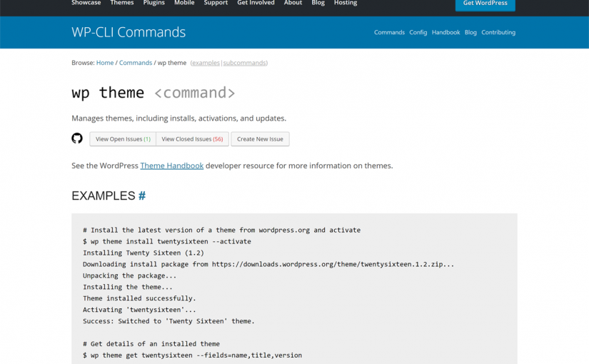589x364 pixels.
Task: Click 'Manages themes, including installs' description
Action: 178,118
